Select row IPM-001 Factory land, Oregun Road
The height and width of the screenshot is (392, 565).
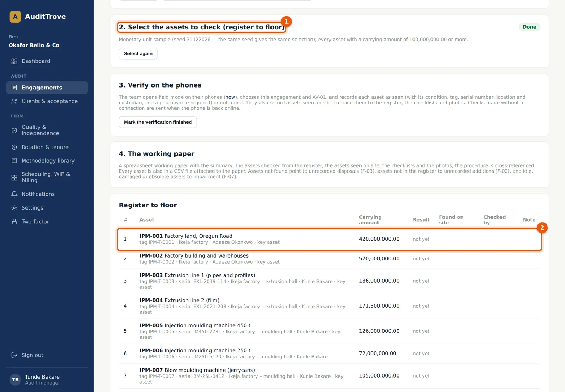(329, 239)
